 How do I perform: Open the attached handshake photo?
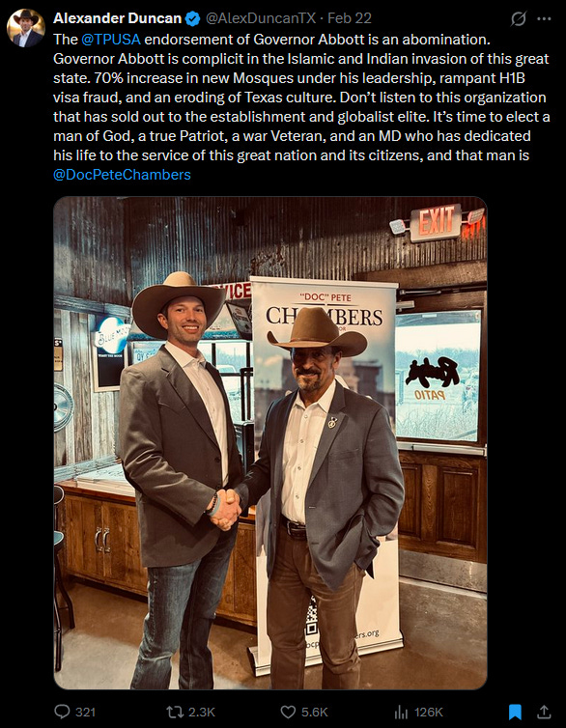click(270, 443)
